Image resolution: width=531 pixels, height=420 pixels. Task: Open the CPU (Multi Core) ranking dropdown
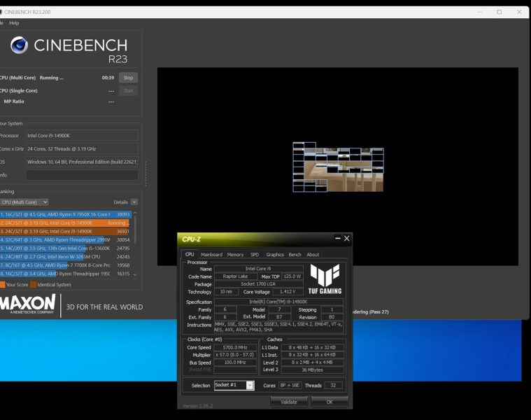tap(24, 202)
